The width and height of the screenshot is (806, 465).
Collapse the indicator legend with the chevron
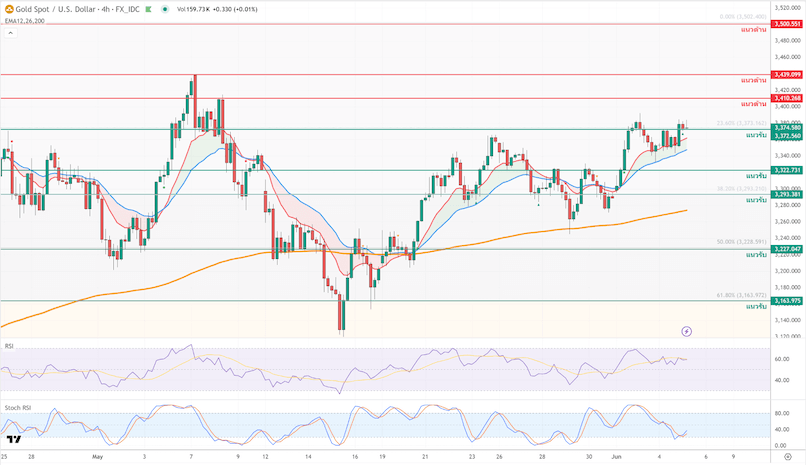coord(10,33)
